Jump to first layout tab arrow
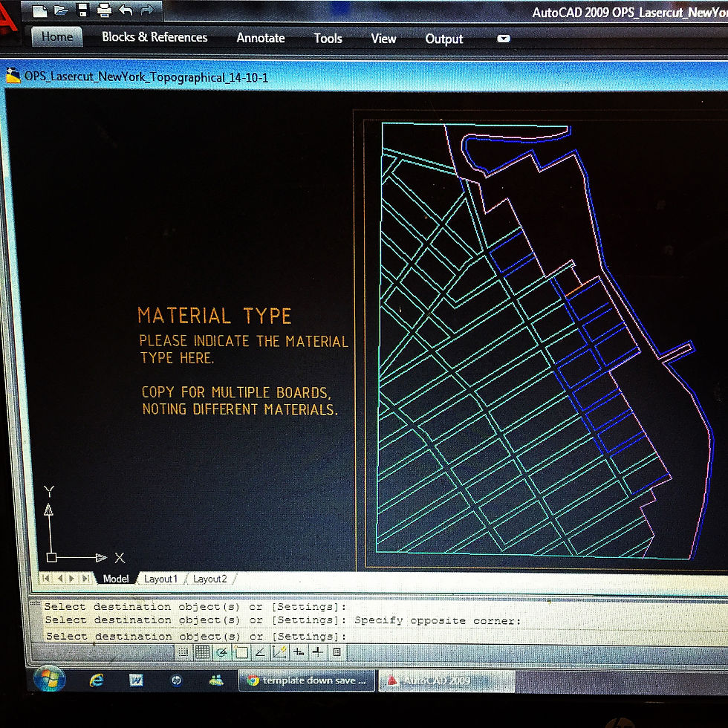This screenshot has height=728, width=728. tap(45, 578)
